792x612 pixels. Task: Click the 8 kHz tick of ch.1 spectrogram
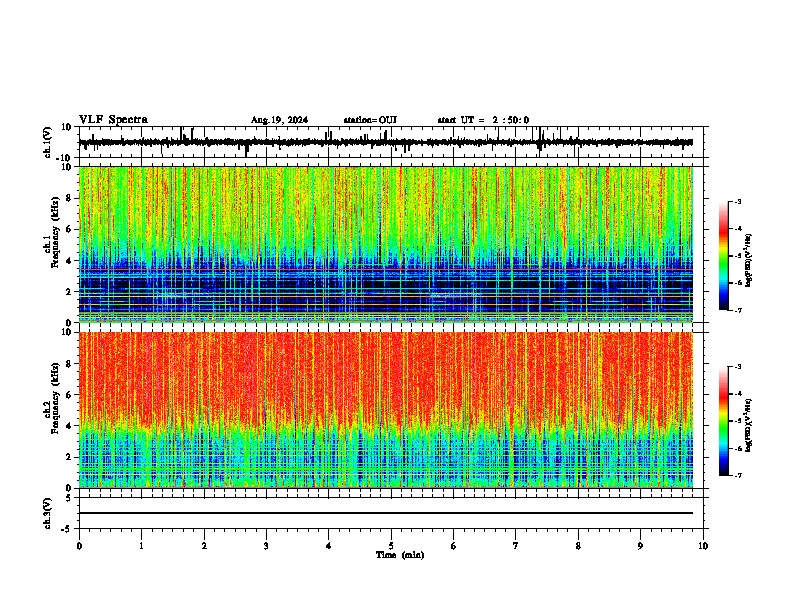tap(69, 198)
